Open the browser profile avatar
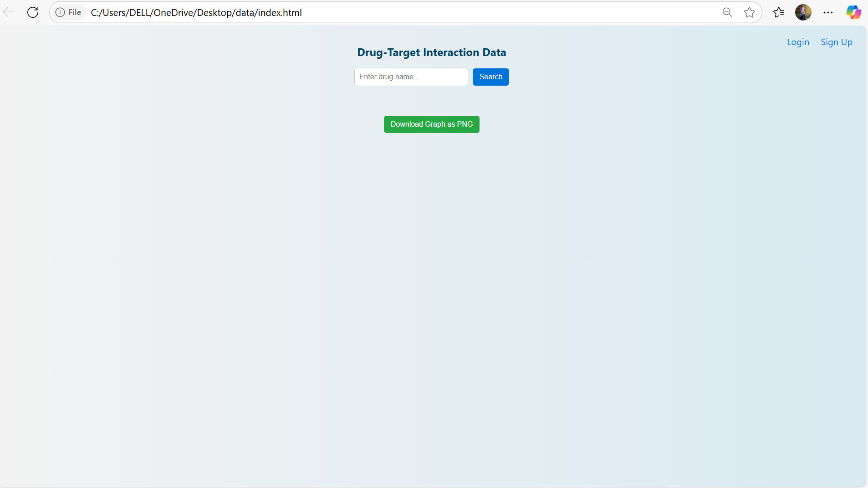This screenshot has height=488, width=868. (x=803, y=12)
